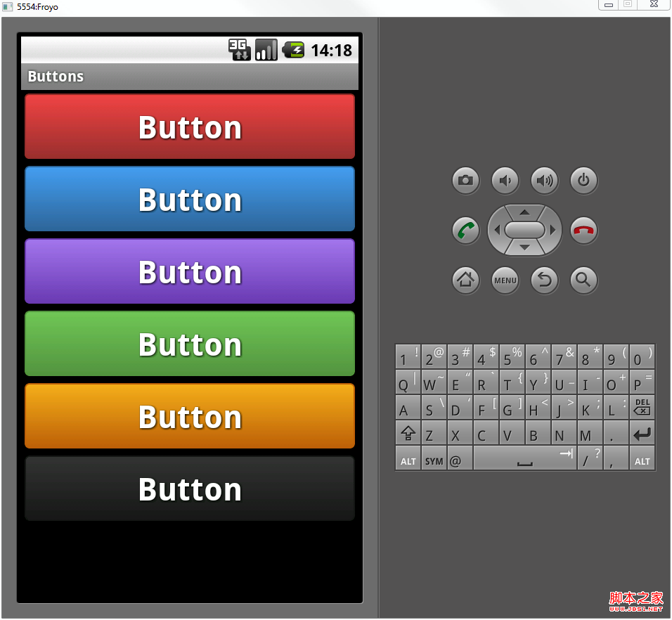Click the D-pad center select button
The image size is (672, 620).
click(524, 230)
